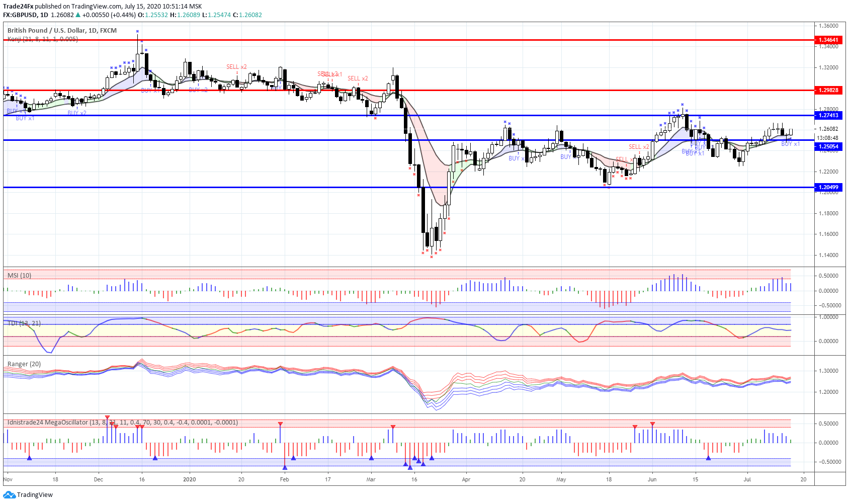Screen dimensions: 849x504
Task: Click the green up-arrow beside 1.26082 in header
Action: pyautogui.click(x=78, y=15)
